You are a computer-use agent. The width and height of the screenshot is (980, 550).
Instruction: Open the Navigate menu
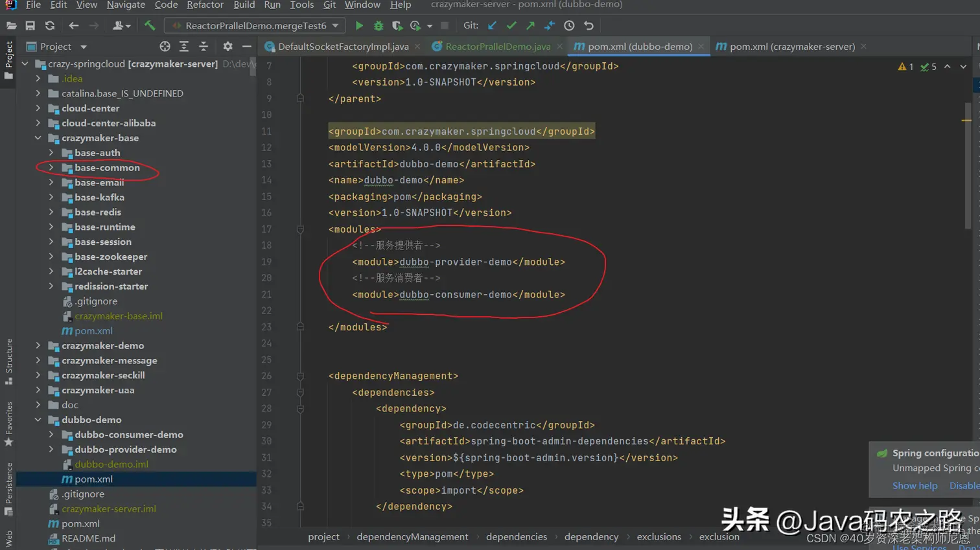click(126, 5)
